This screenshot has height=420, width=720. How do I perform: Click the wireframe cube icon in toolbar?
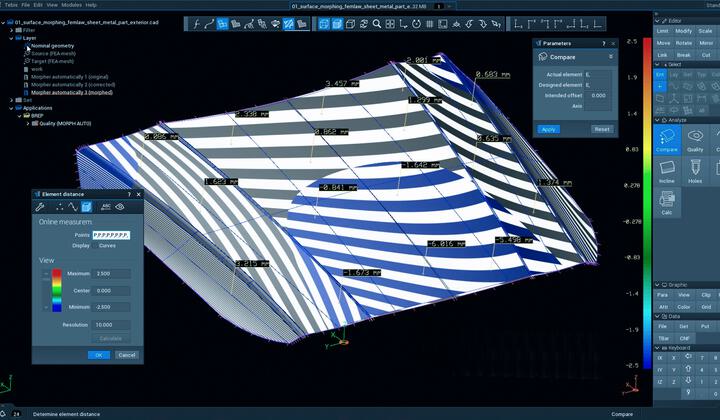(x=350, y=24)
